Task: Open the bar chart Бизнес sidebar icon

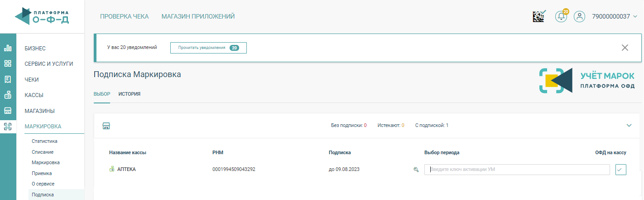Action: (x=8, y=48)
